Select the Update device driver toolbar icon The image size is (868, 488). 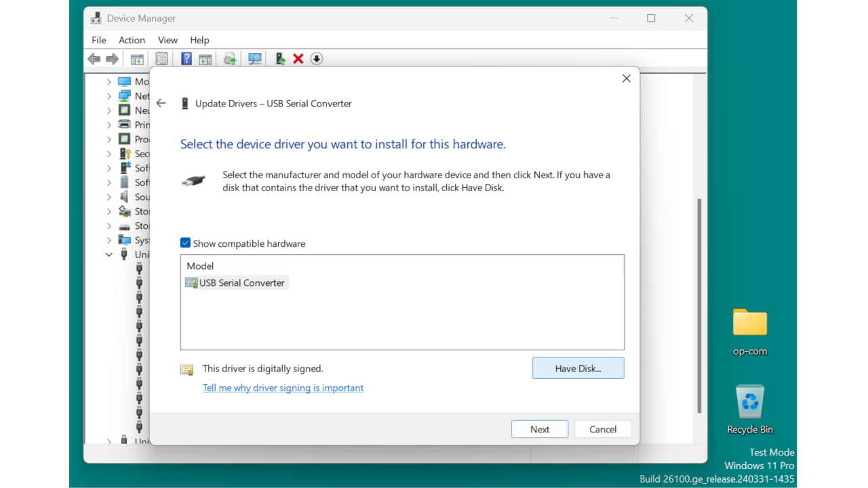coord(229,58)
